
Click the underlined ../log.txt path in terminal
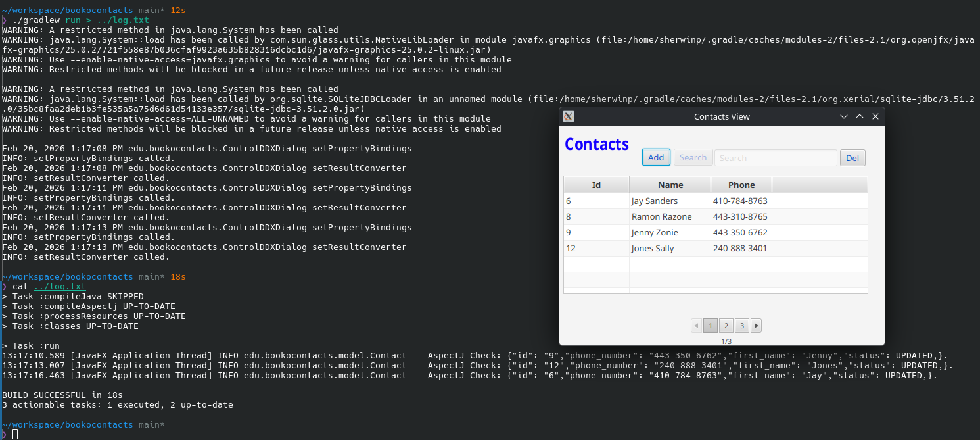[60, 287]
